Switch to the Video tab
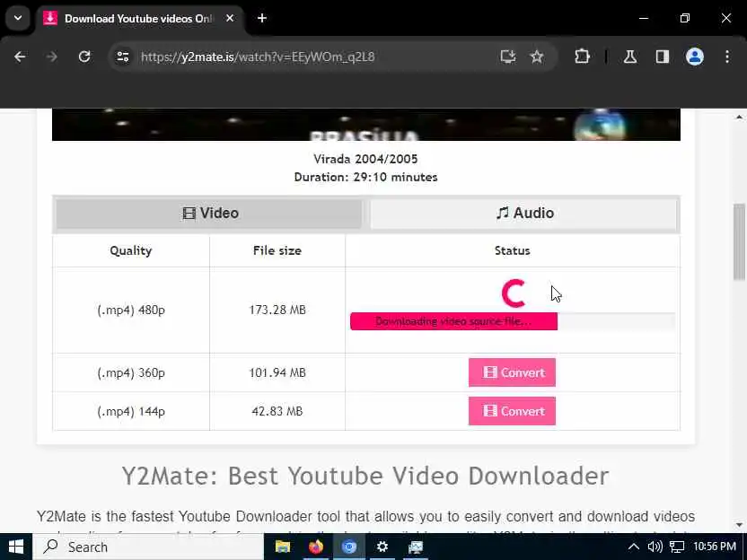The width and height of the screenshot is (747, 560). 209,213
